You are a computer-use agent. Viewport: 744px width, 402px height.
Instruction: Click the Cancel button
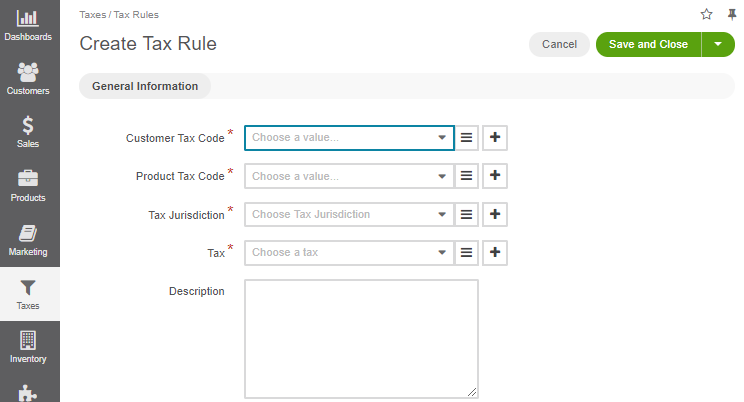click(x=559, y=45)
